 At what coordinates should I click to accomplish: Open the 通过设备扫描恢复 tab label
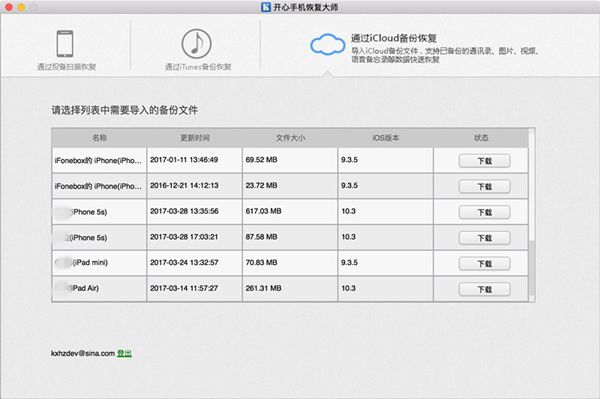[x=67, y=67]
